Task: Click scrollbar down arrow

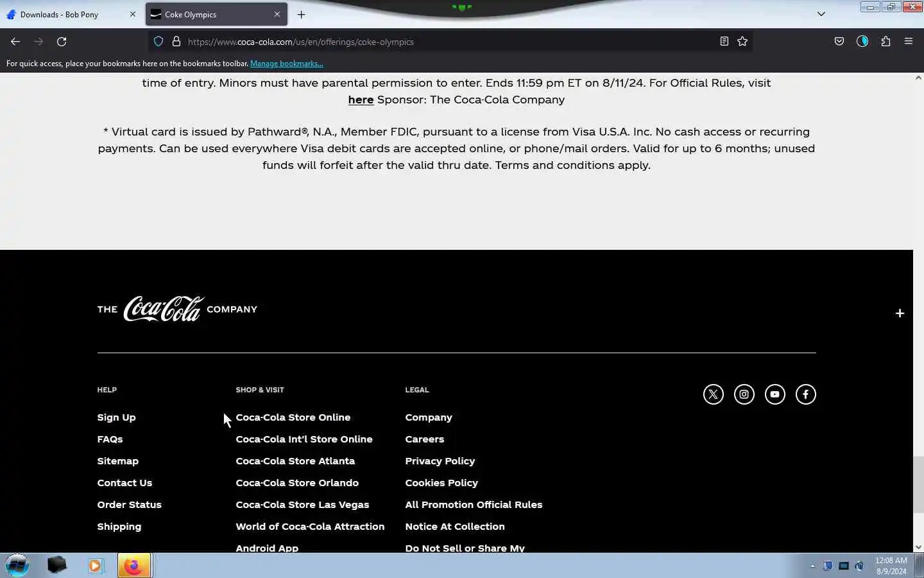Action: (x=918, y=548)
